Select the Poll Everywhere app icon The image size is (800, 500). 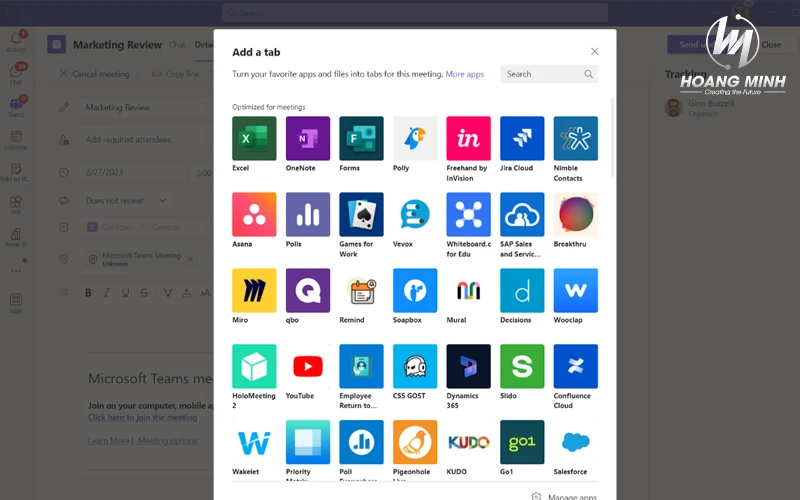(361, 442)
